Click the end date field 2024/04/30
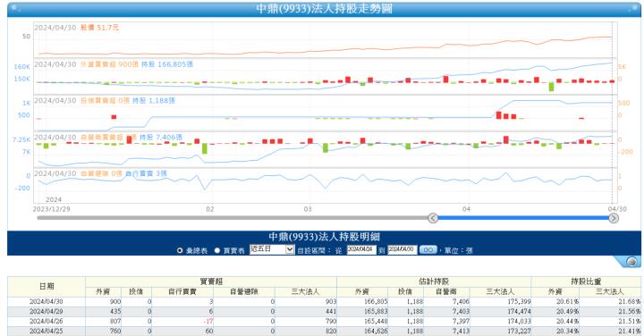644x336 pixels. [x=402, y=249]
